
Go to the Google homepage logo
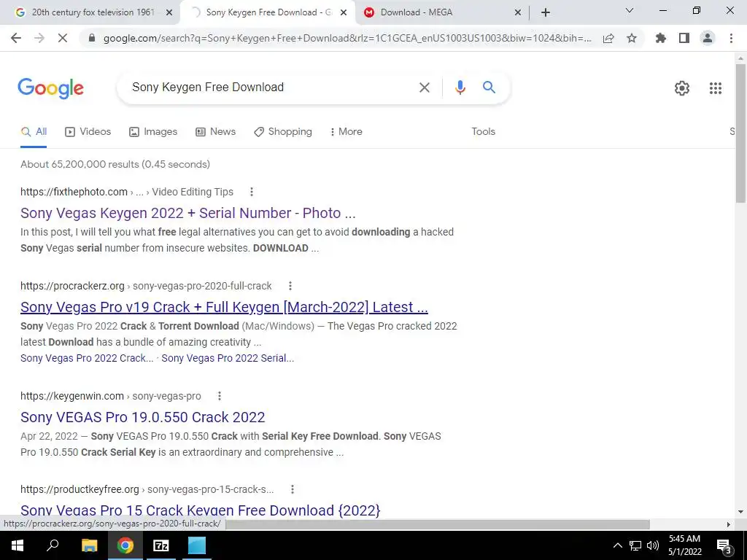pos(50,88)
